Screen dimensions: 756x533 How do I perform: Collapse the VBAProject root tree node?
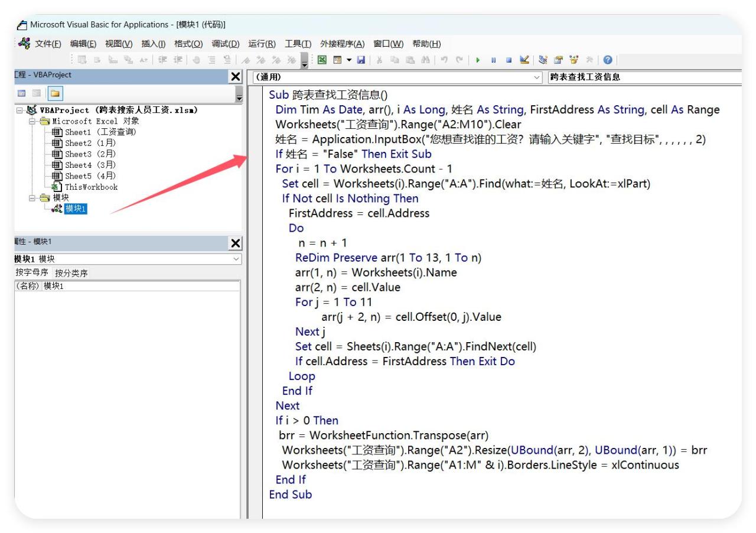click(19, 110)
